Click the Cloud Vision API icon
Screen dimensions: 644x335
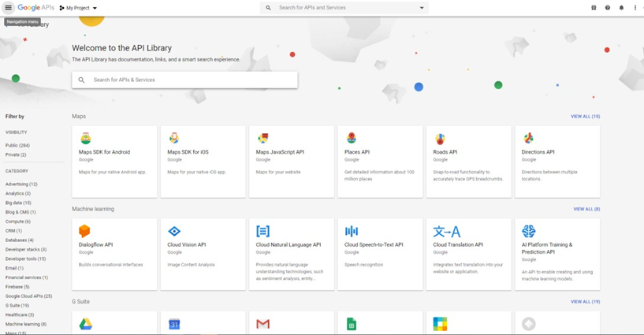coord(174,231)
